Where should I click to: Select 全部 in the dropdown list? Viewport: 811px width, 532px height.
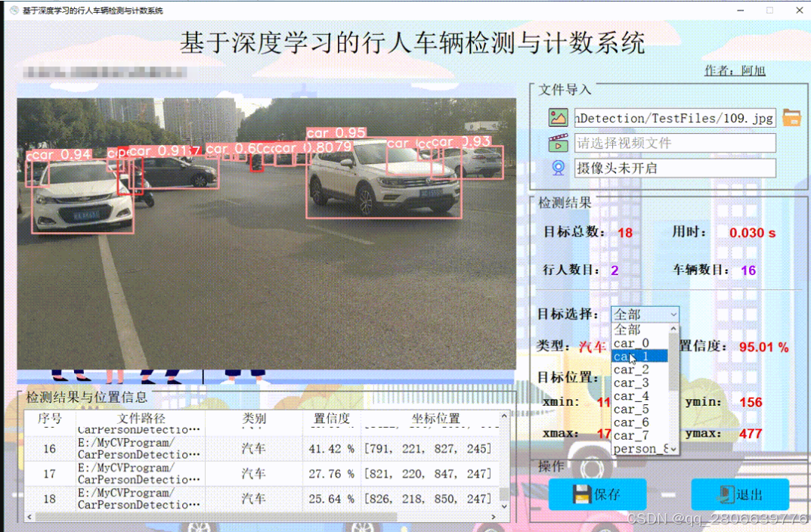tap(639, 329)
